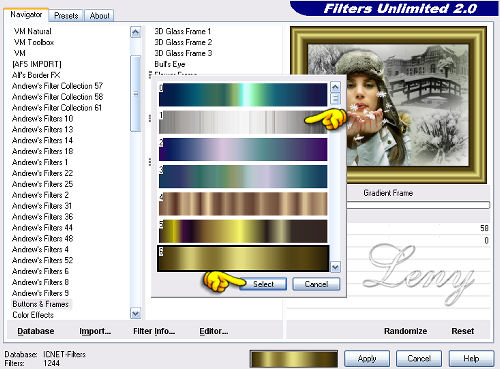The height and width of the screenshot is (369, 500).
Task: Open the Presets tab
Action: pos(66,16)
